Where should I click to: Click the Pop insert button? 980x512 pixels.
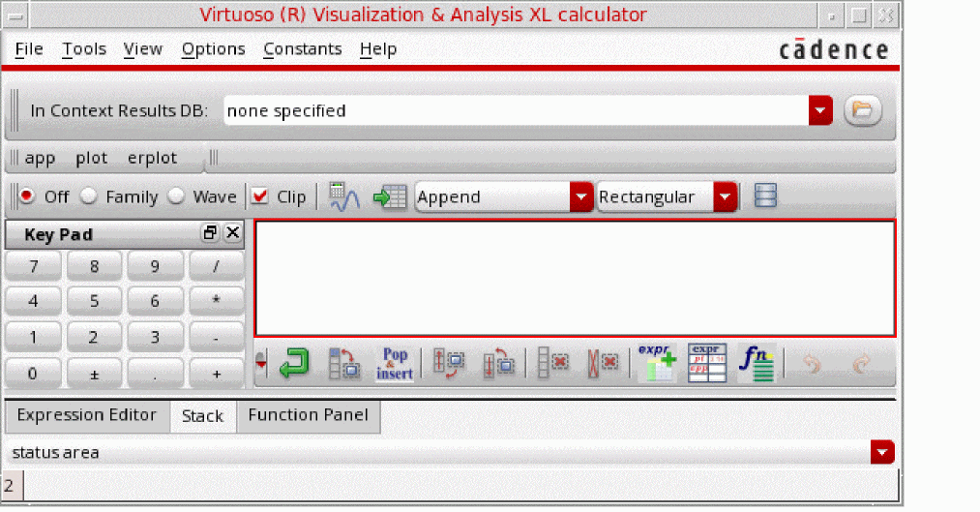[x=395, y=363]
